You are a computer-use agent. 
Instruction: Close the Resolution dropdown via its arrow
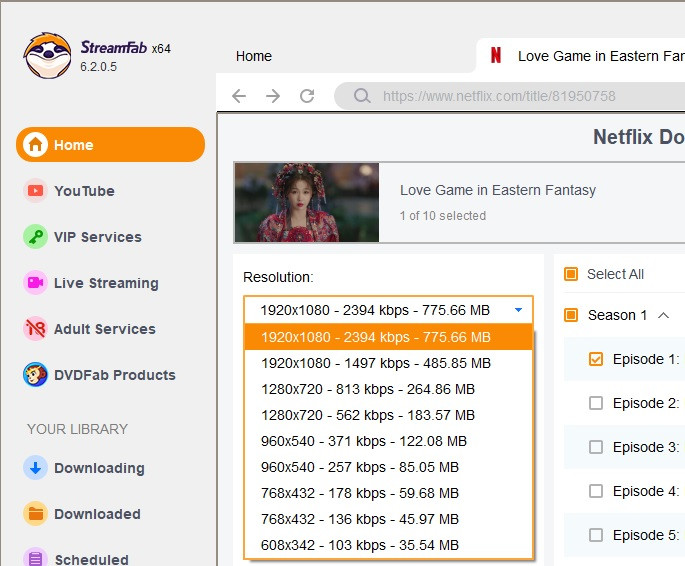[518, 310]
